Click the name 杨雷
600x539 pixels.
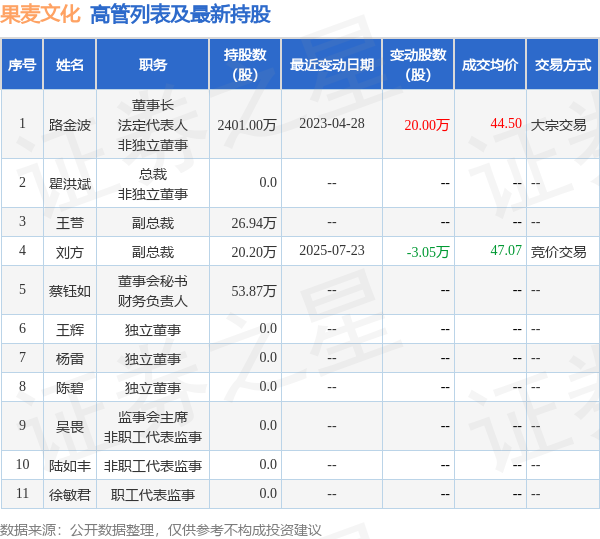tap(70, 359)
